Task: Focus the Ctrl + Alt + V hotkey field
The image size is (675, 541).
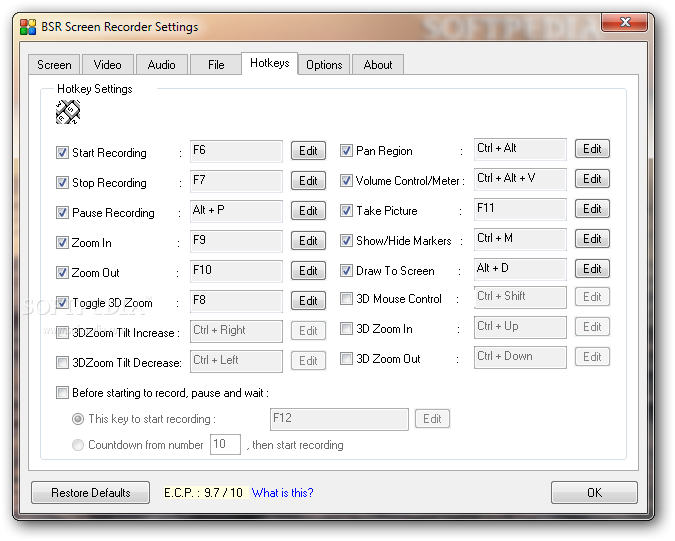Action: pos(520,179)
